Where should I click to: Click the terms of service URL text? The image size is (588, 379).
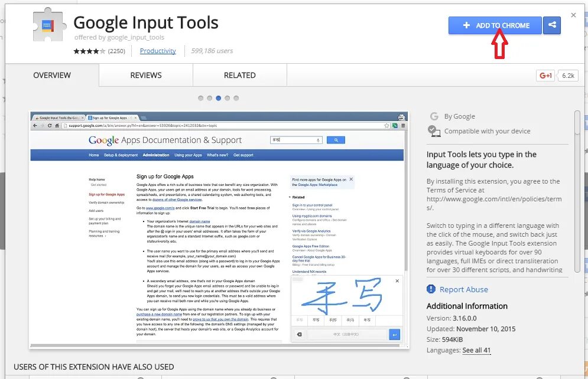point(494,203)
